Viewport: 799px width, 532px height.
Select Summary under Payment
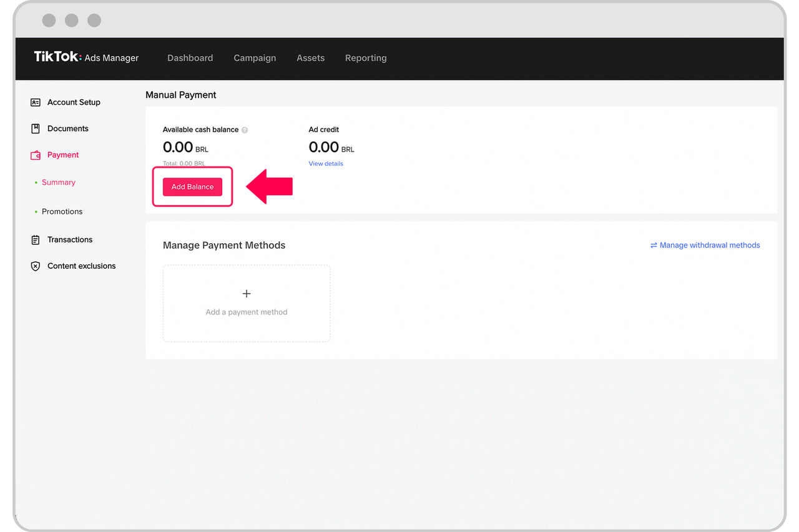(59, 183)
